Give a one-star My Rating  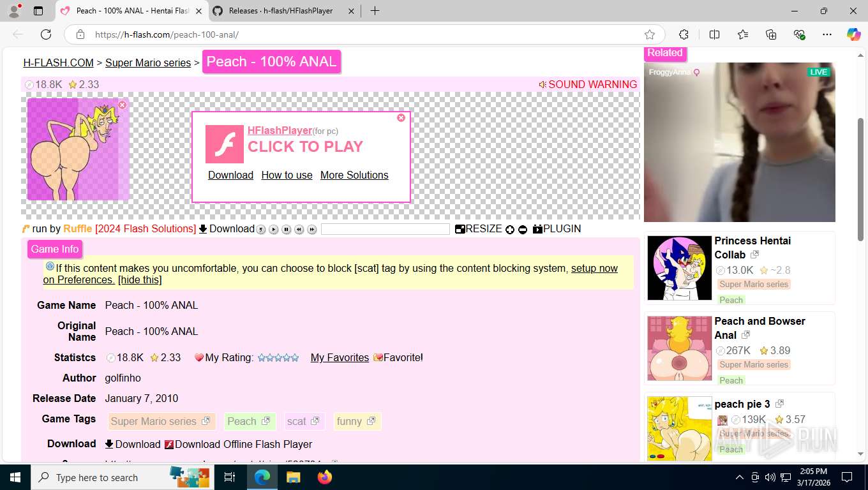coord(262,358)
